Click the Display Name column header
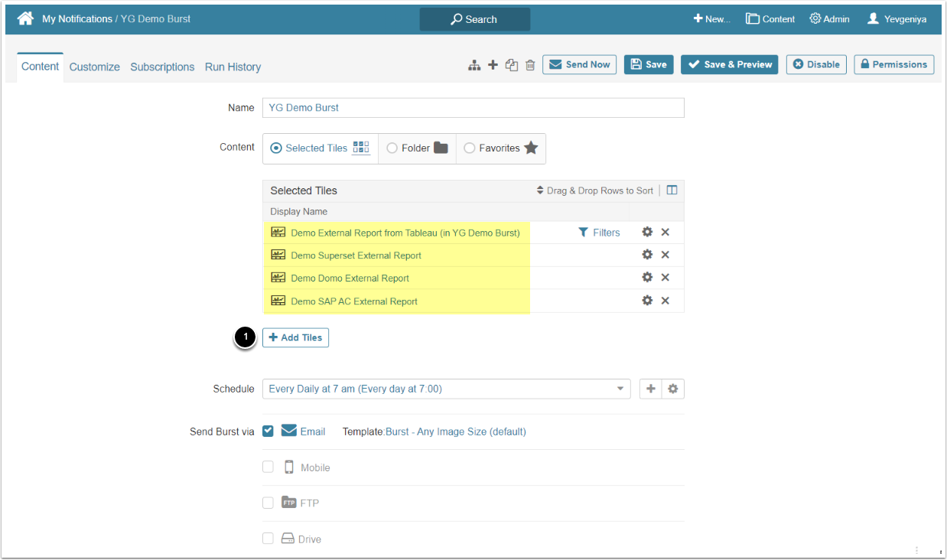This screenshot has width=947, height=560. point(298,211)
